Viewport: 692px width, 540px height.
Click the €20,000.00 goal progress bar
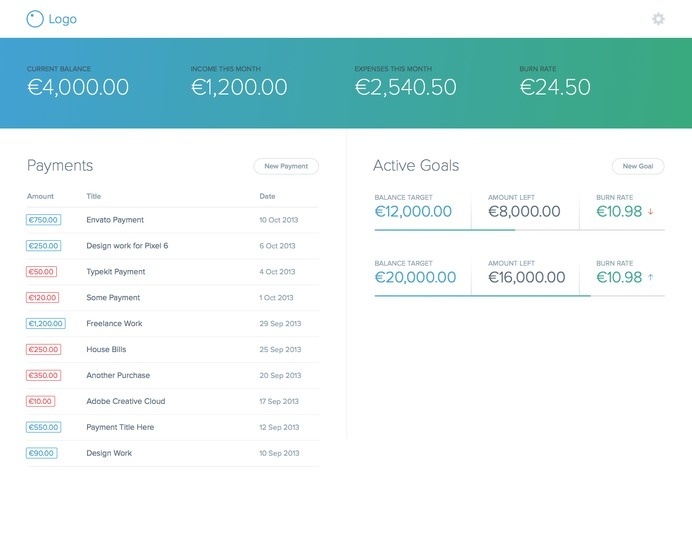point(519,296)
